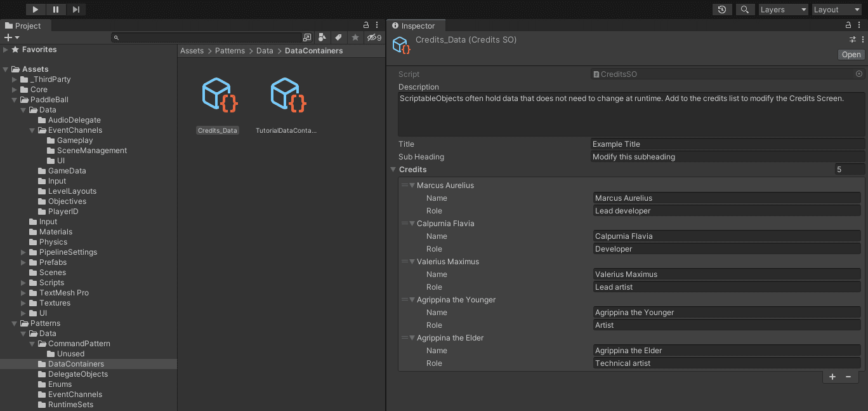The height and width of the screenshot is (411, 868).
Task: Switch to the Project tab
Action: tap(23, 26)
